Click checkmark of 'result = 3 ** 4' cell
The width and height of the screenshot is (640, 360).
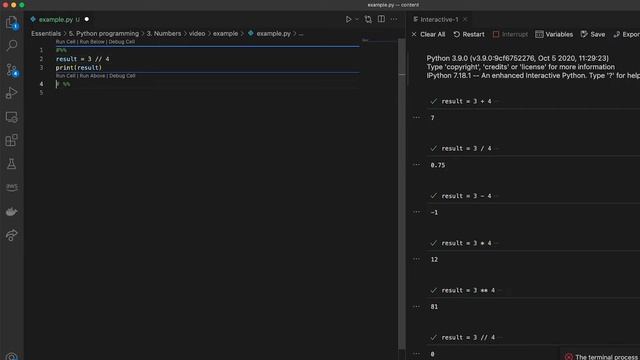click(x=433, y=290)
